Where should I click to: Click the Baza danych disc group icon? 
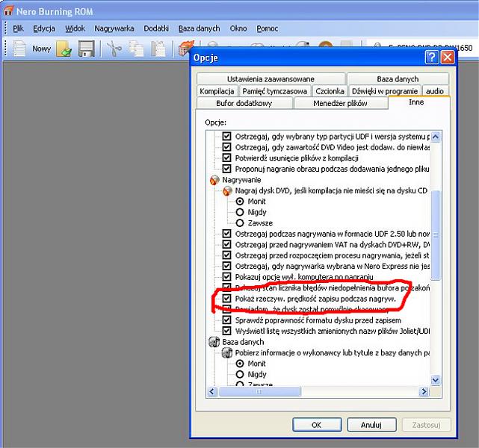click(214, 342)
